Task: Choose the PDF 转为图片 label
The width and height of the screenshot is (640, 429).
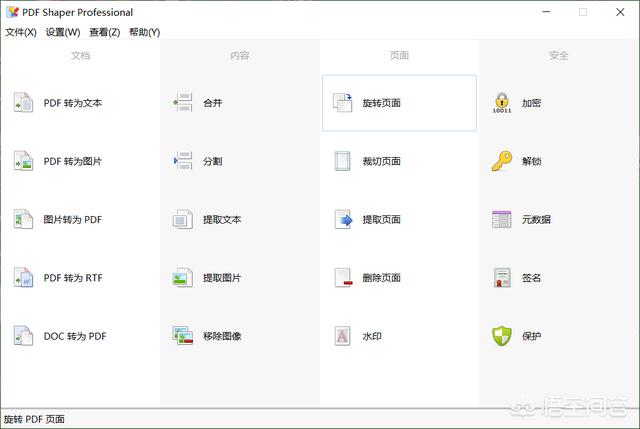Action: (73, 161)
